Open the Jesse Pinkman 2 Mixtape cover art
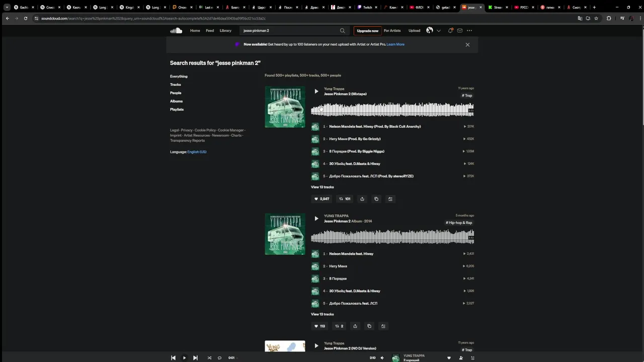 285,107
